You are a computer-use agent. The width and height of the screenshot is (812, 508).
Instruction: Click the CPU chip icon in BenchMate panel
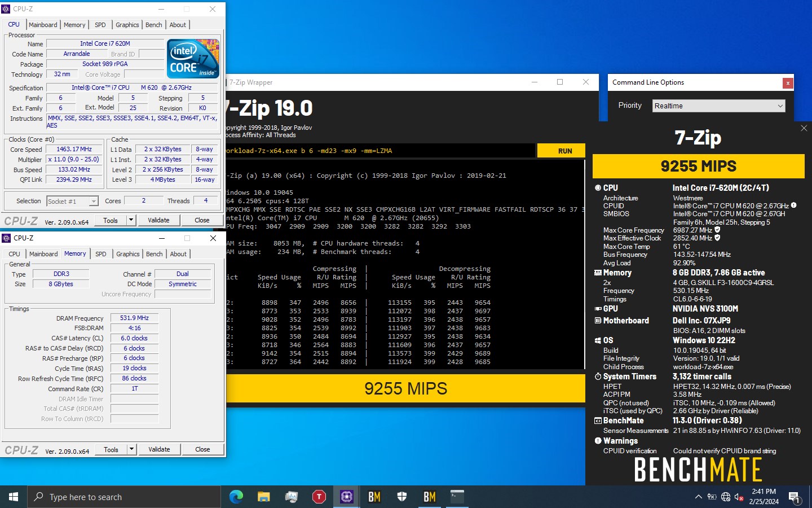coord(598,188)
